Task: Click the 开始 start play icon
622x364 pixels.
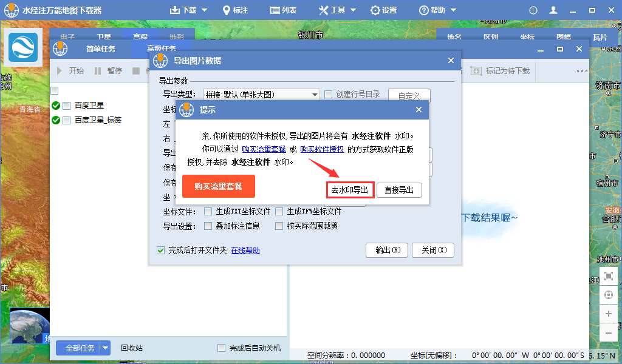Action: [x=60, y=71]
